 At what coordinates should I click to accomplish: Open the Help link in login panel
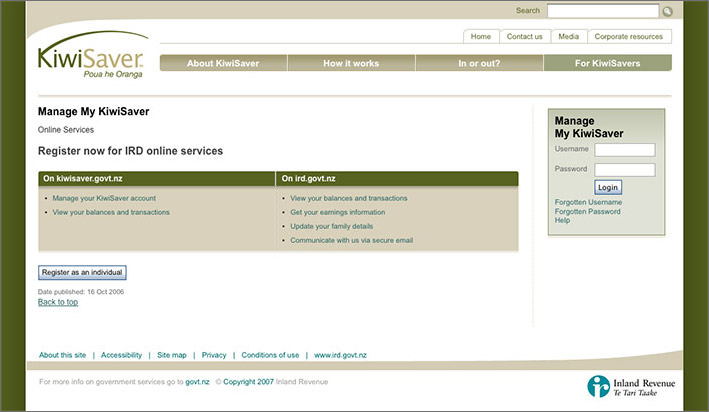click(562, 220)
